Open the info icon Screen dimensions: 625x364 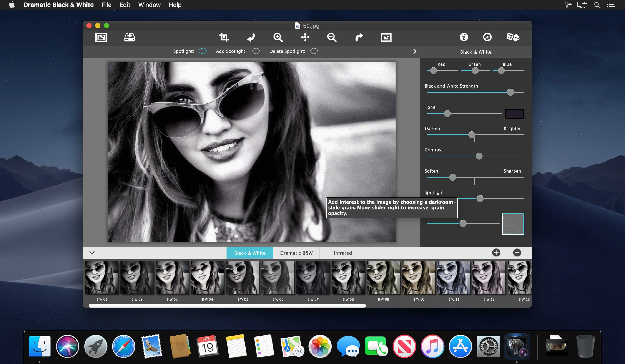point(464,37)
